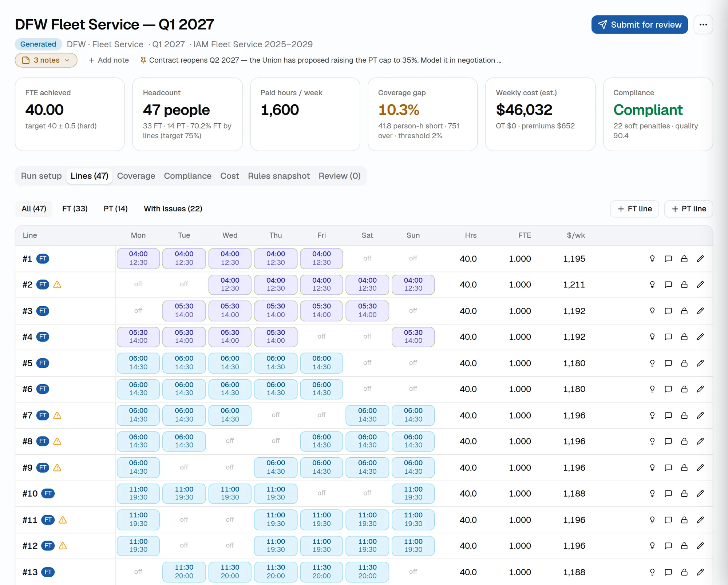The height and width of the screenshot is (585, 728).
Task: Show suggestions lightbulb for line #5
Action: pyautogui.click(x=652, y=363)
